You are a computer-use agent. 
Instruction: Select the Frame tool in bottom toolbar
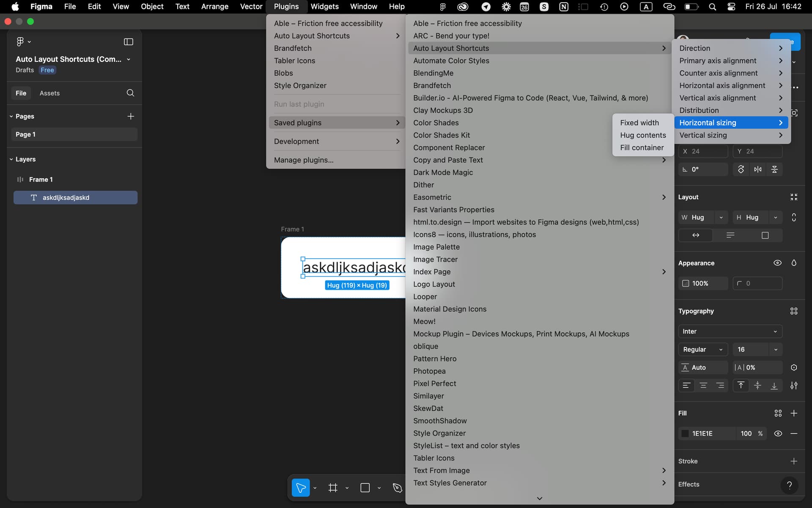click(x=333, y=488)
